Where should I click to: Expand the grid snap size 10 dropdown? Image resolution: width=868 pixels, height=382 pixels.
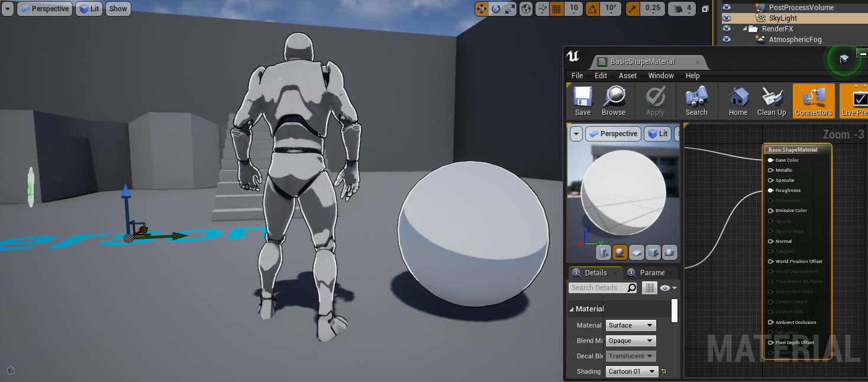573,9
